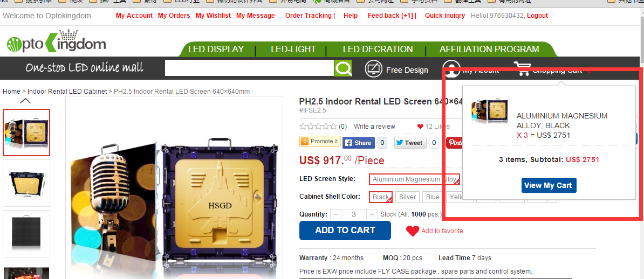Open the Shopping Cart icon
The width and height of the screenshot is (644, 279).
[x=522, y=68]
